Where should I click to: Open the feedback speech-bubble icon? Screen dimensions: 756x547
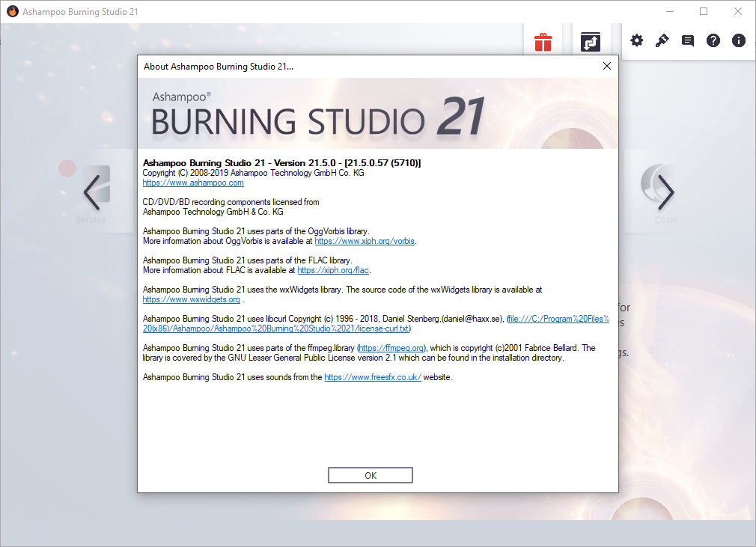coord(688,41)
